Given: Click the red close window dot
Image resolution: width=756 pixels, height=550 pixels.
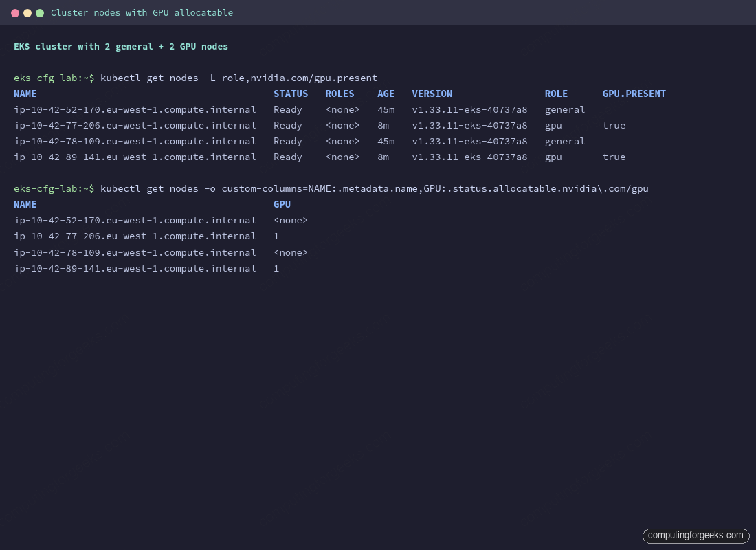Looking at the screenshot, I should 15,13.
